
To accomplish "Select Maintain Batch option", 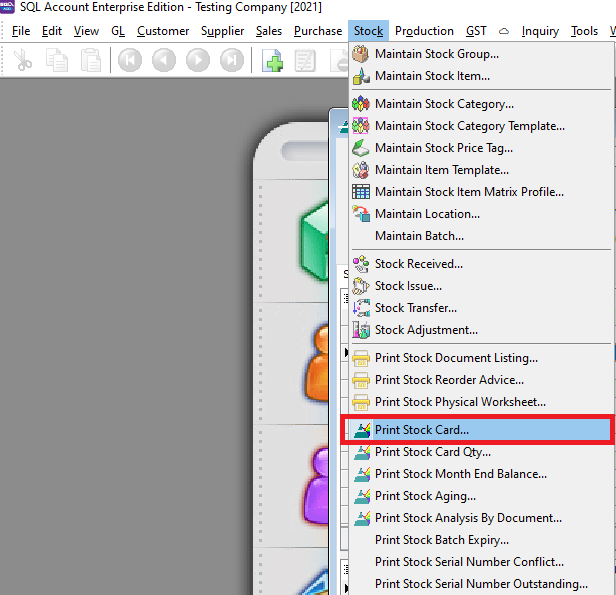I will [x=419, y=236].
